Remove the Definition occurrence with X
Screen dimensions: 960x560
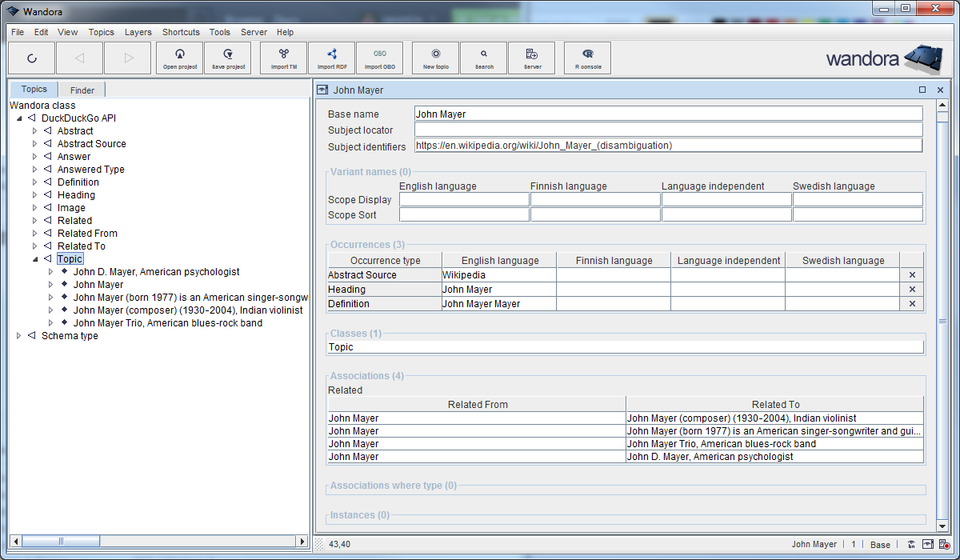click(x=911, y=304)
